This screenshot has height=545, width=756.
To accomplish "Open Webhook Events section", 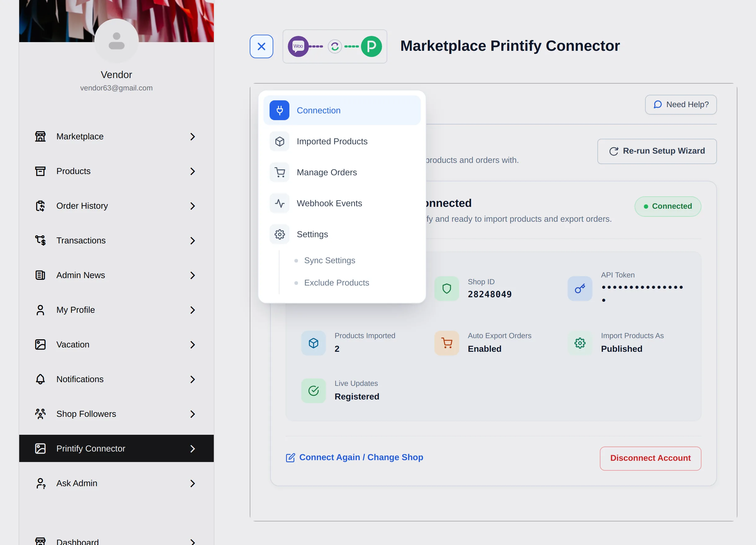I will tap(342, 203).
